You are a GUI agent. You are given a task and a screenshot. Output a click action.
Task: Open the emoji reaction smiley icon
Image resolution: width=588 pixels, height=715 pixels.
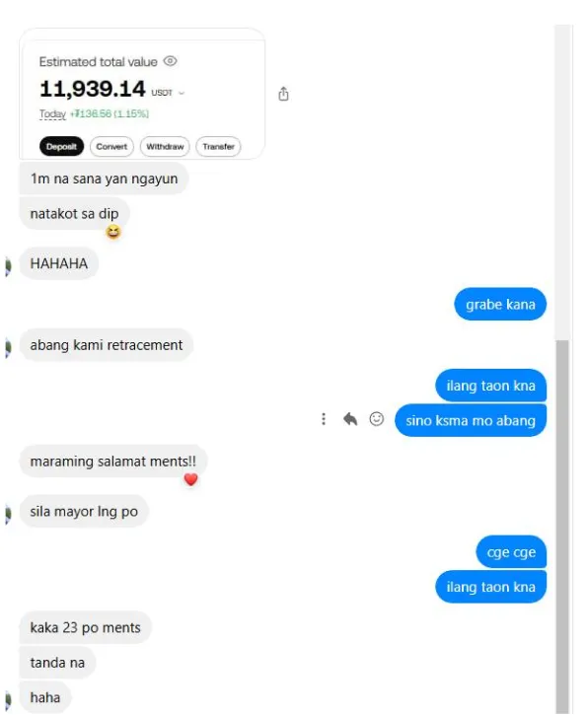(x=376, y=418)
